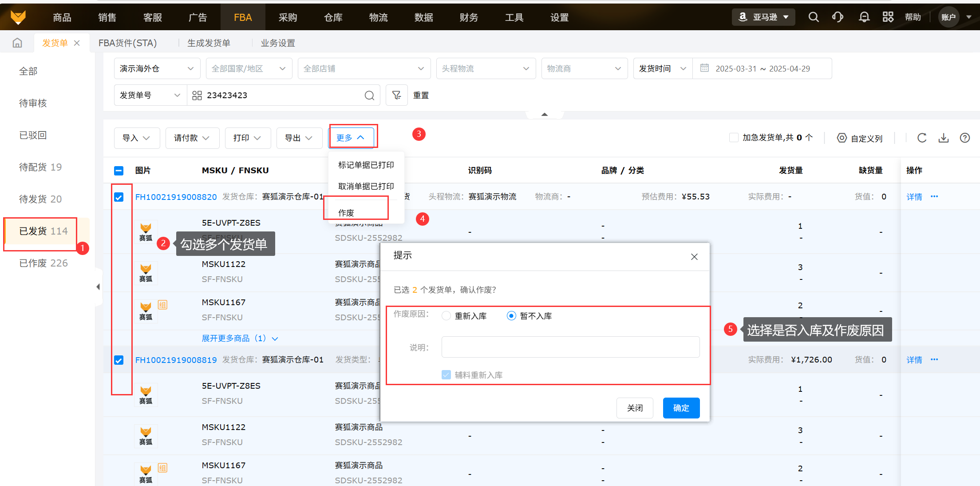Uncheck shipment FH1002191900​8820 checkbox

[x=119, y=197]
